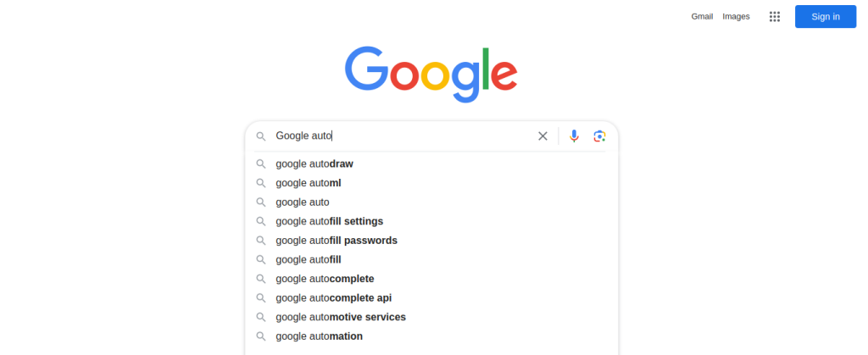868x355 pixels.
Task: Clear the search box with X icon
Action: pyautogui.click(x=542, y=136)
